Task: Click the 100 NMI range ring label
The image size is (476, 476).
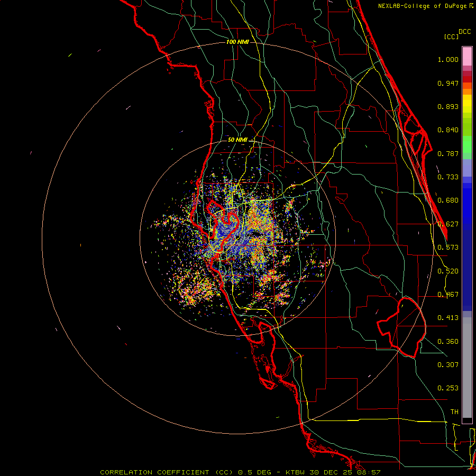Action: [237, 42]
